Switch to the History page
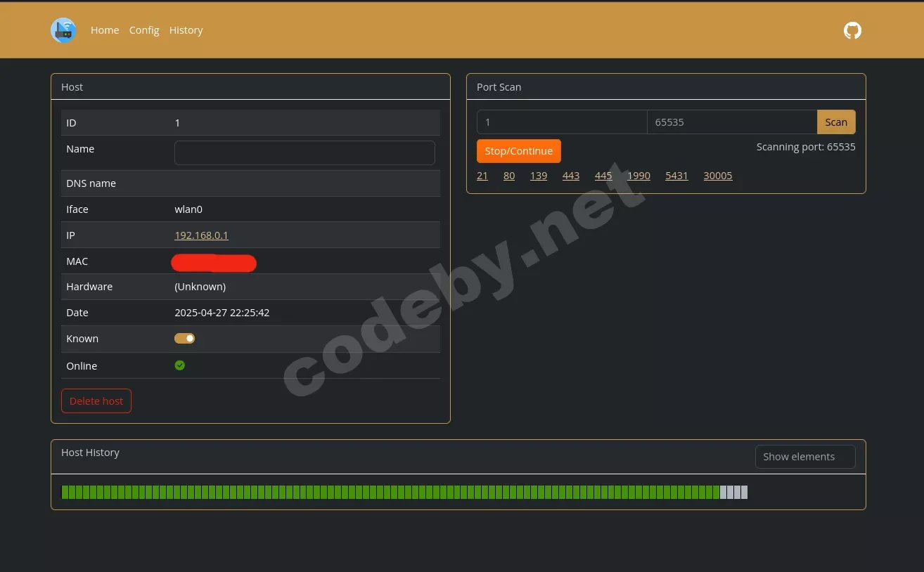 186,30
